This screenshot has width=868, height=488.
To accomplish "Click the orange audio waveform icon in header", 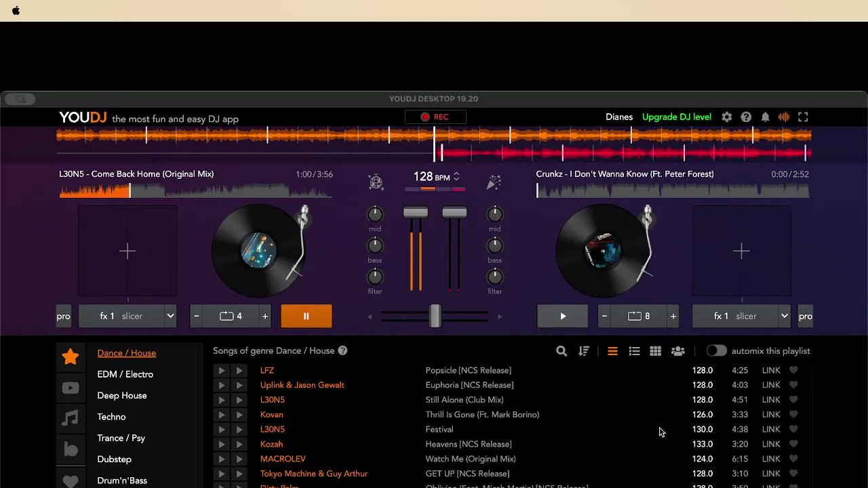I will coord(784,117).
